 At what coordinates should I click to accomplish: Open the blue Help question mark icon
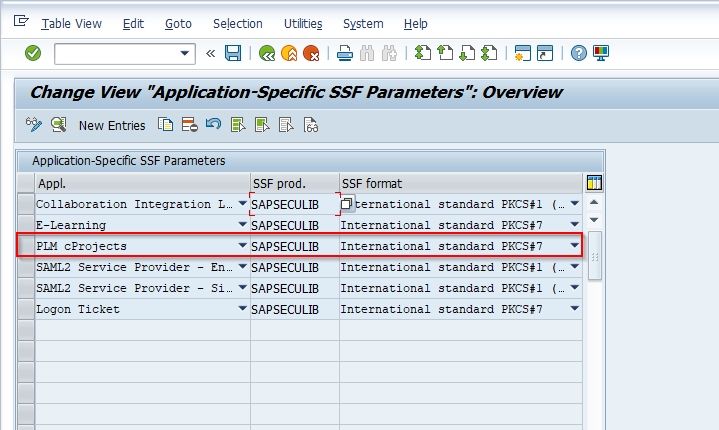pyautogui.click(x=579, y=53)
